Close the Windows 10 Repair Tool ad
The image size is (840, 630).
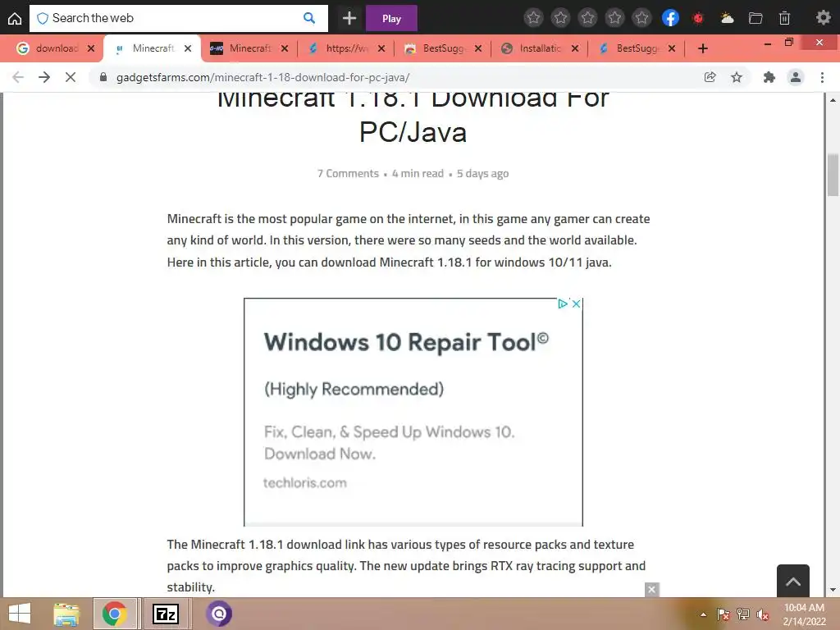click(577, 304)
